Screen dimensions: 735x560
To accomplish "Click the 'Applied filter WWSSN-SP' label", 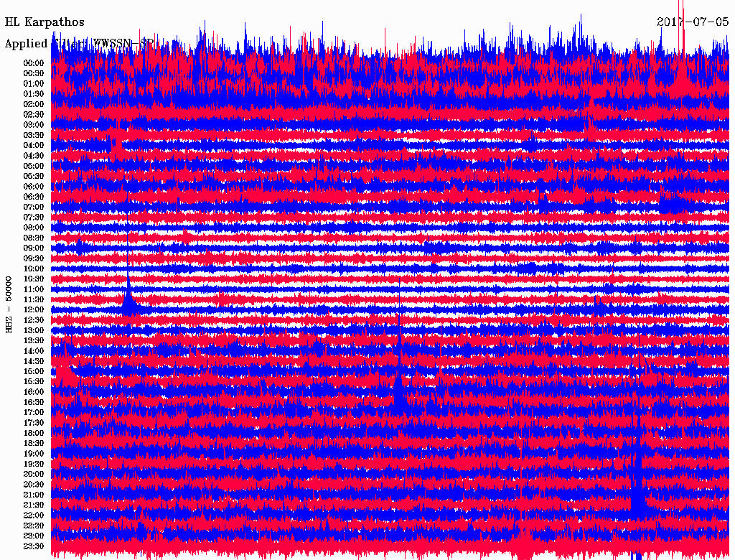I will tap(79, 44).
